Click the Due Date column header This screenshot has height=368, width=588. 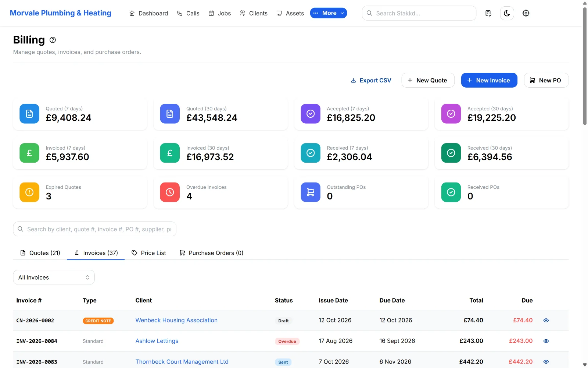click(392, 300)
